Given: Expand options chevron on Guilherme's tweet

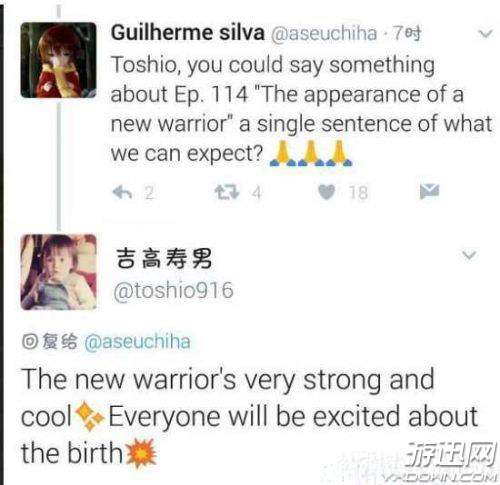Looking at the screenshot, I should (x=485, y=33).
